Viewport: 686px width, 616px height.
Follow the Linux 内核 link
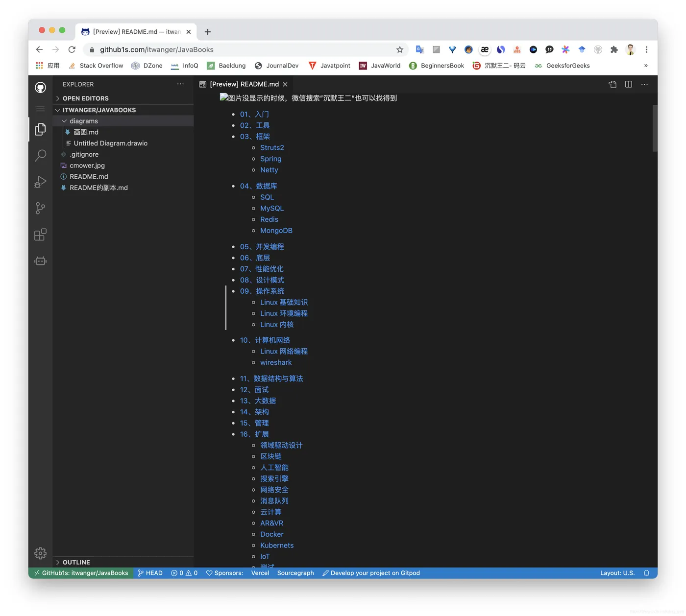point(277,325)
